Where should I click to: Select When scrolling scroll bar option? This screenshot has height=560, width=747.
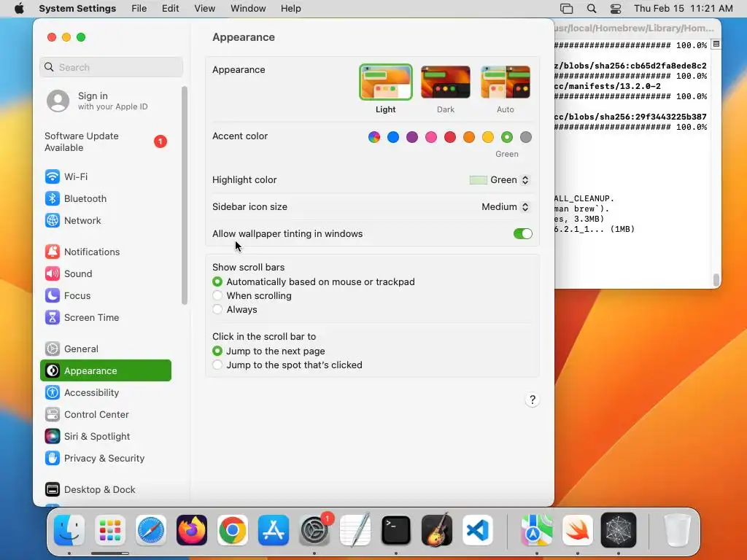(x=217, y=296)
